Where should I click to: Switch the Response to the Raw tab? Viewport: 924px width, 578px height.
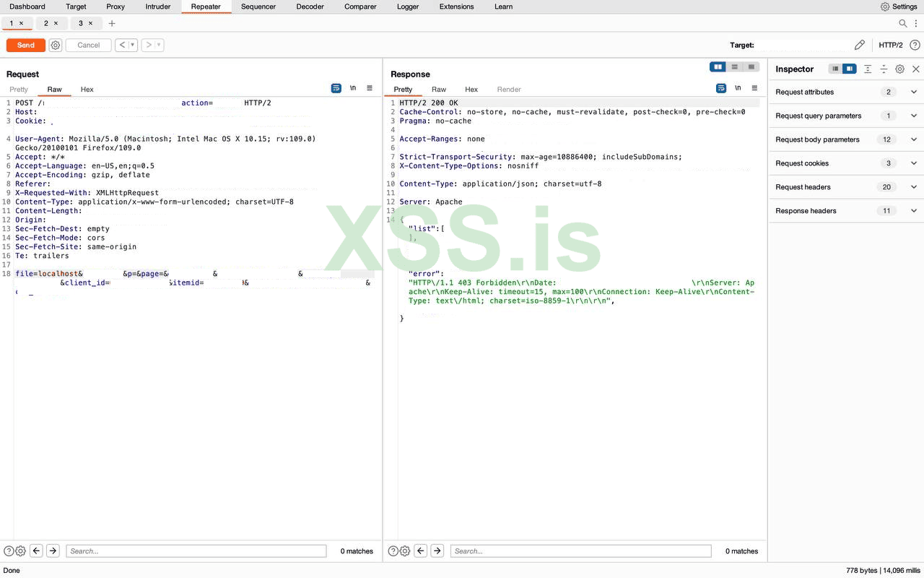pyautogui.click(x=439, y=90)
